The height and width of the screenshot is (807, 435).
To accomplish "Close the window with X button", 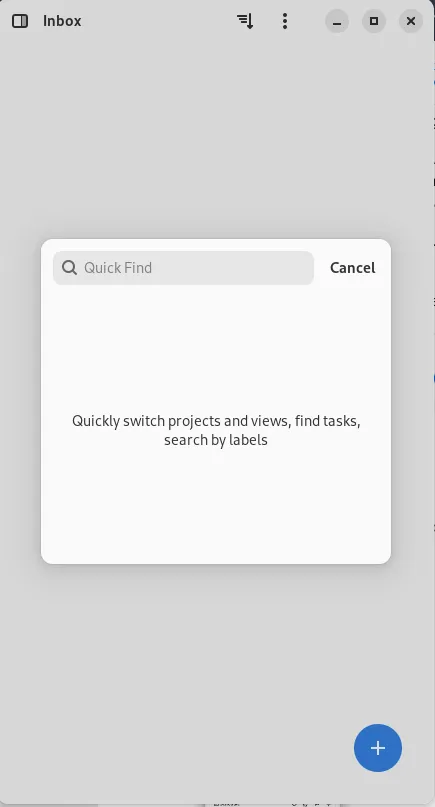I will [411, 21].
